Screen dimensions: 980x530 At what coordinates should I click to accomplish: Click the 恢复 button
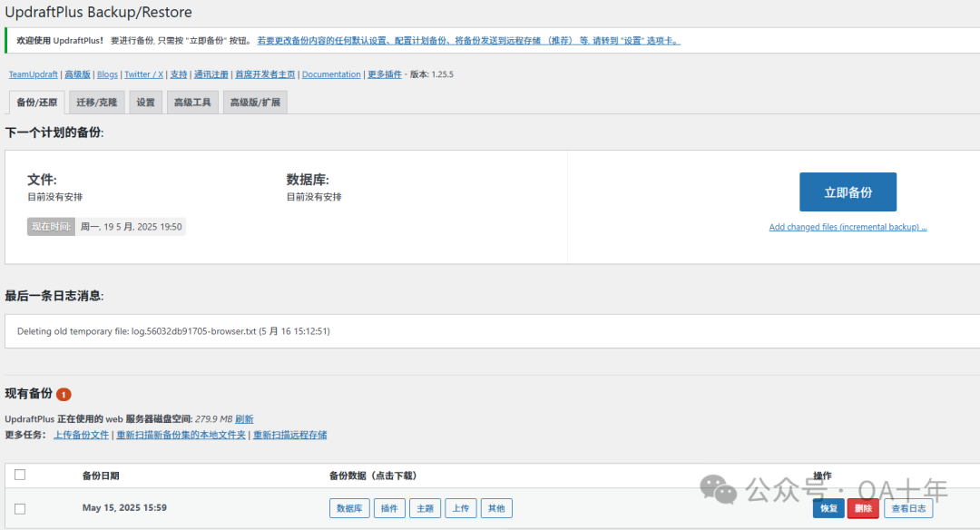click(828, 508)
